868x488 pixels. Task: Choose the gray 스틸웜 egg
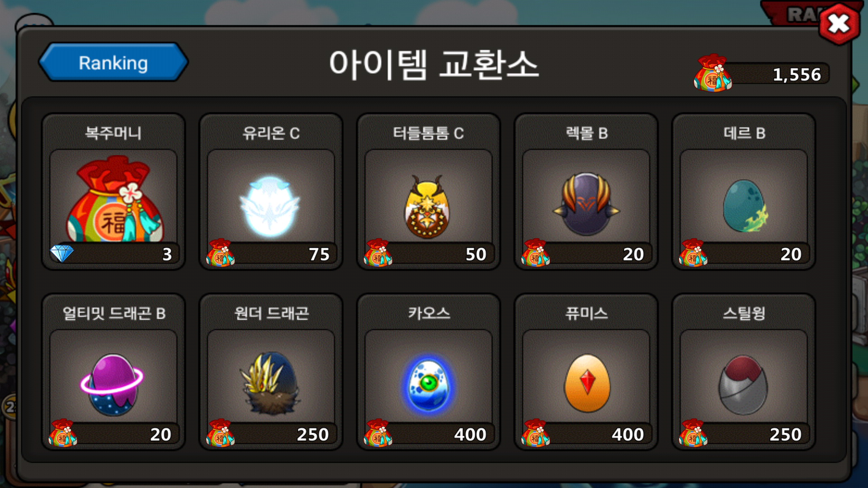tap(744, 385)
